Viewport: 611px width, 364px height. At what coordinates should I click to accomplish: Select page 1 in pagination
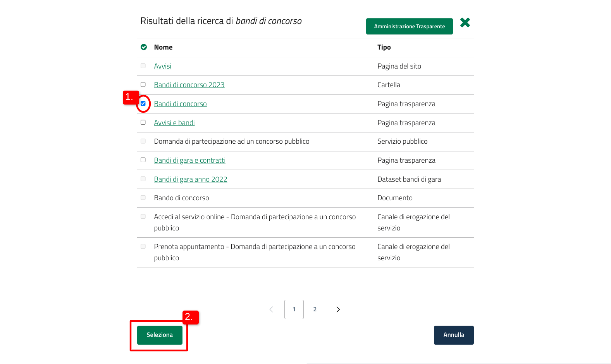[x=294, y=309]
